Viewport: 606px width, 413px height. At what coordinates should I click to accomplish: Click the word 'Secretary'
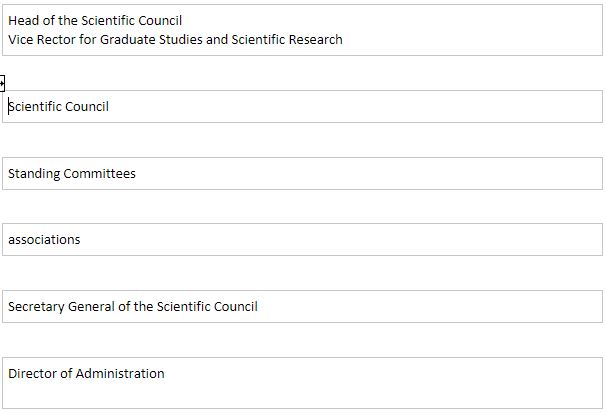(36, 307)
